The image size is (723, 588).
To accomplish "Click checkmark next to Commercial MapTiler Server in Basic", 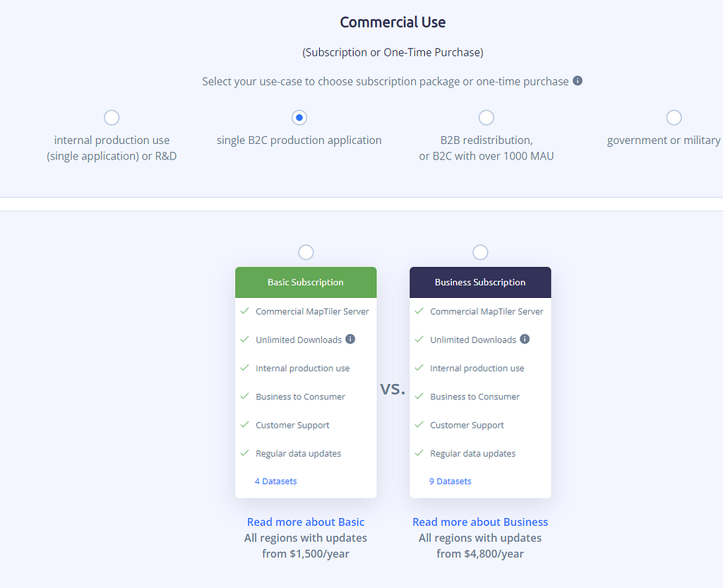I will pos(244,311).
